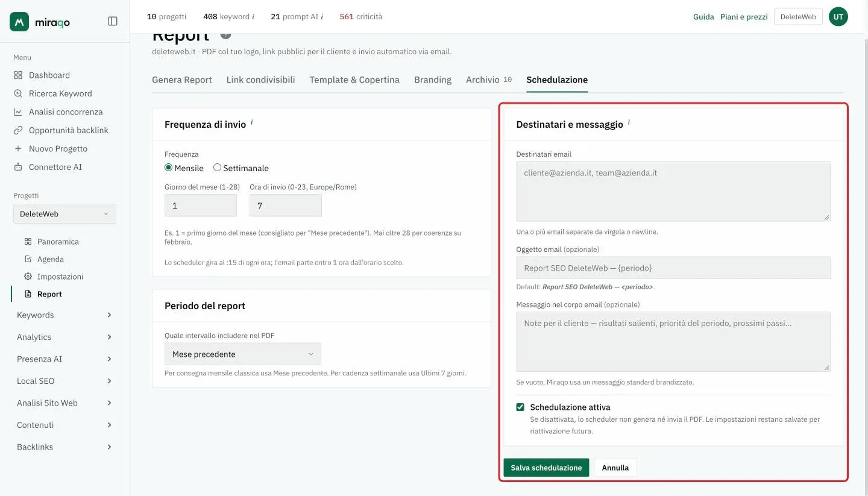
Task: Uncheck the Schedulazione attiva checkbox
Action: [520, 407]
